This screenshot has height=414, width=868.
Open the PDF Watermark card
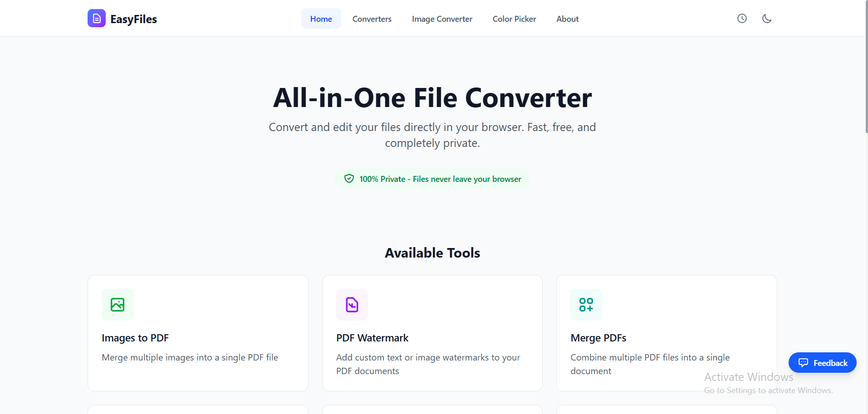click(432, 332)
